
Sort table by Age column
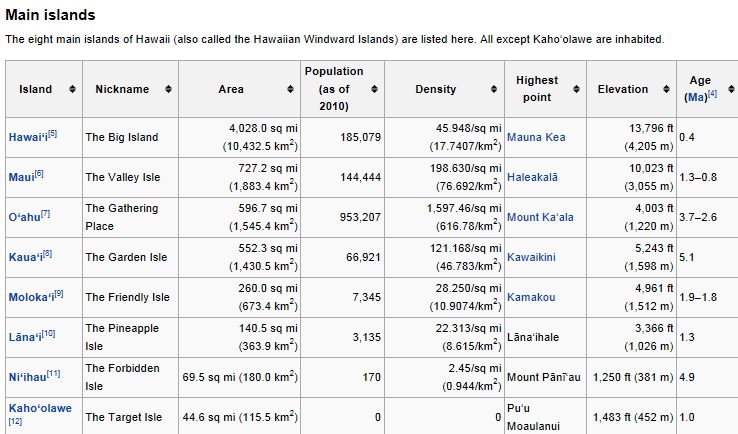pyautogui.click(x=727, y=90)
